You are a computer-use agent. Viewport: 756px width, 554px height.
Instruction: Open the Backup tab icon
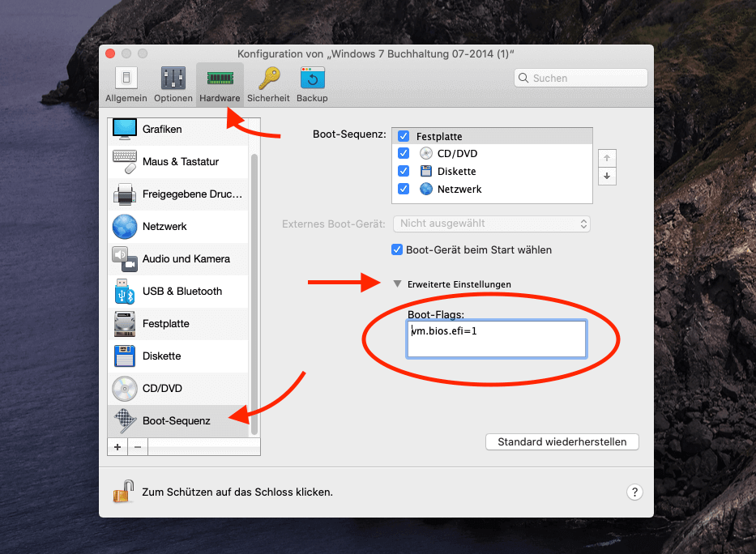point(312,79)
